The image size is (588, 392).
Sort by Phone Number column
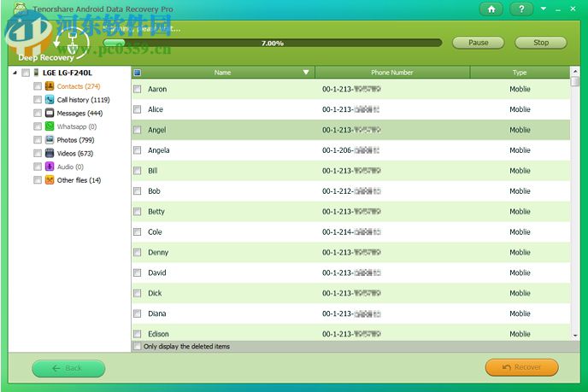(392, 73)
